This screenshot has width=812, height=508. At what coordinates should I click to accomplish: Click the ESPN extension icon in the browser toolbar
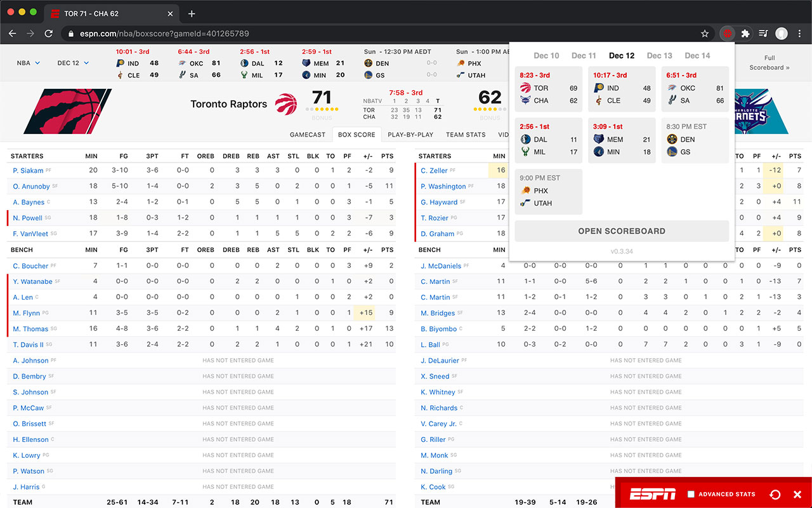click(726, 34)
